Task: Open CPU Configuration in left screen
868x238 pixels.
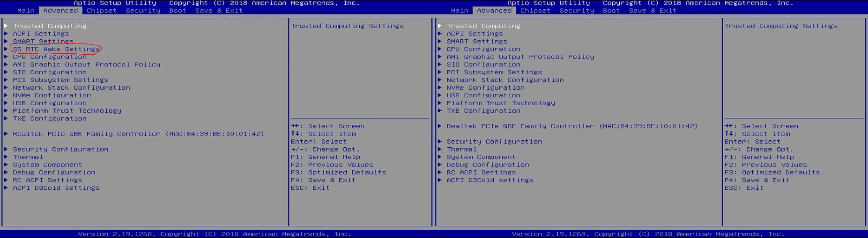Action: pos(50,57)
